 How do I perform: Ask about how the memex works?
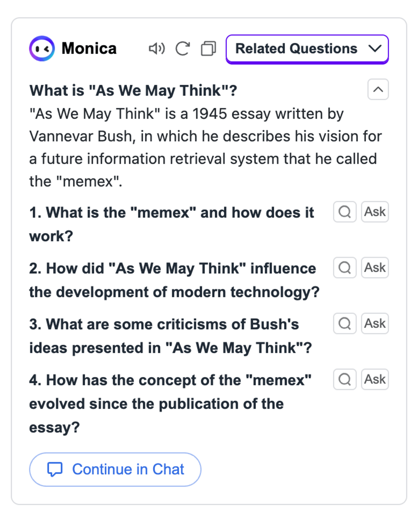point(374,212)
